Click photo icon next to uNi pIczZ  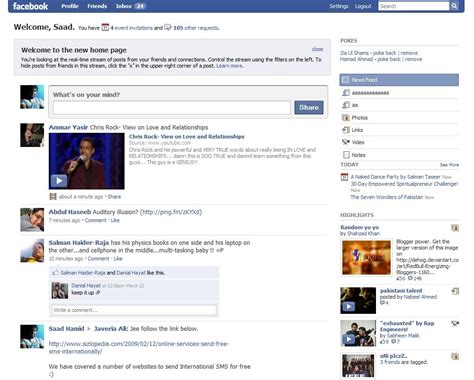(x=455, y=357)
